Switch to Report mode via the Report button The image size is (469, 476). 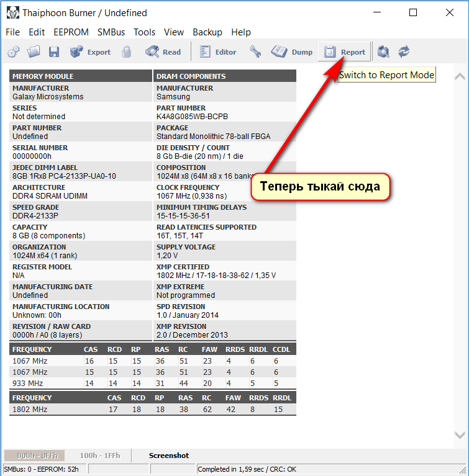click(344, 52)
